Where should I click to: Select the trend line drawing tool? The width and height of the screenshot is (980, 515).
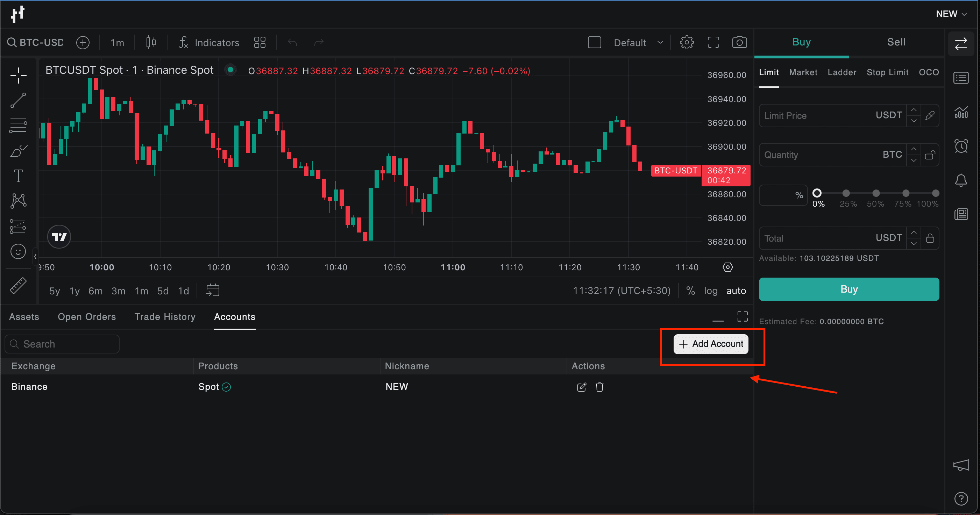click(x=18, y=100)
